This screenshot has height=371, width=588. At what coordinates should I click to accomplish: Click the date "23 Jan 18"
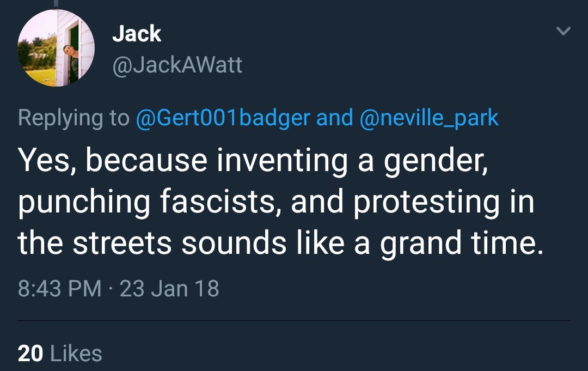tap(169, 288)
